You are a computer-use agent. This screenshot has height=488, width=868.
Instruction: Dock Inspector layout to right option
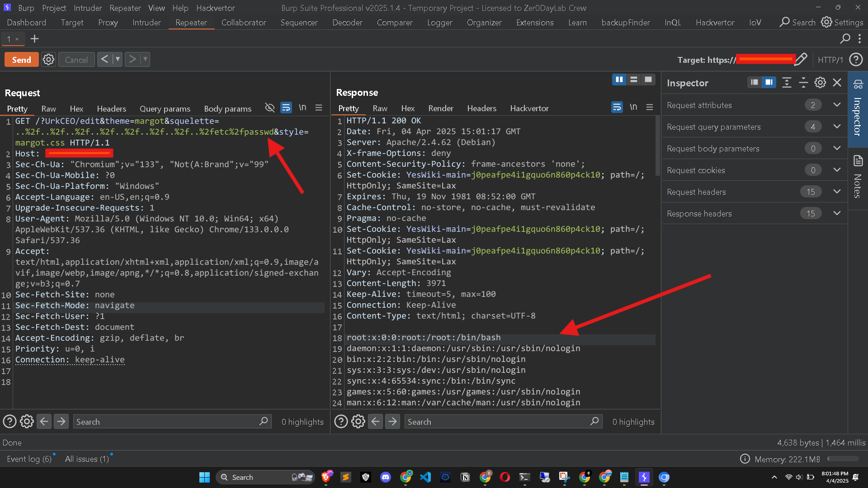(769, 82)
